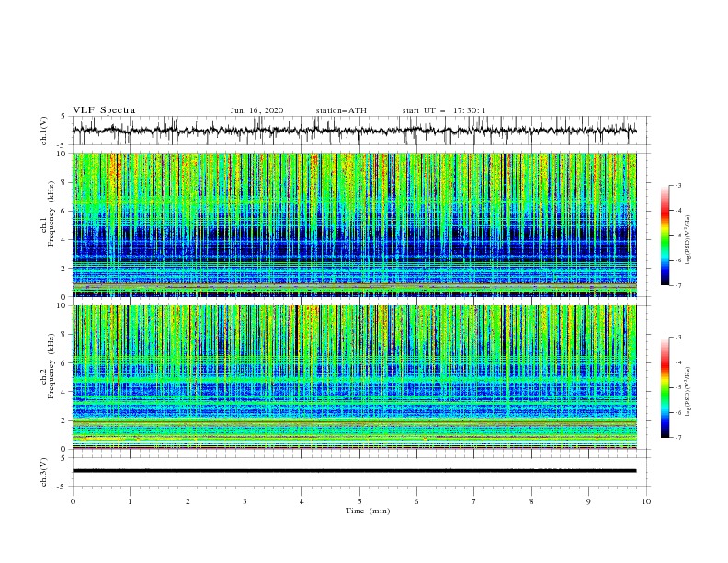Click the 'Time (min)' axis label
The image size is (728, 563).
tap(368, 511)
